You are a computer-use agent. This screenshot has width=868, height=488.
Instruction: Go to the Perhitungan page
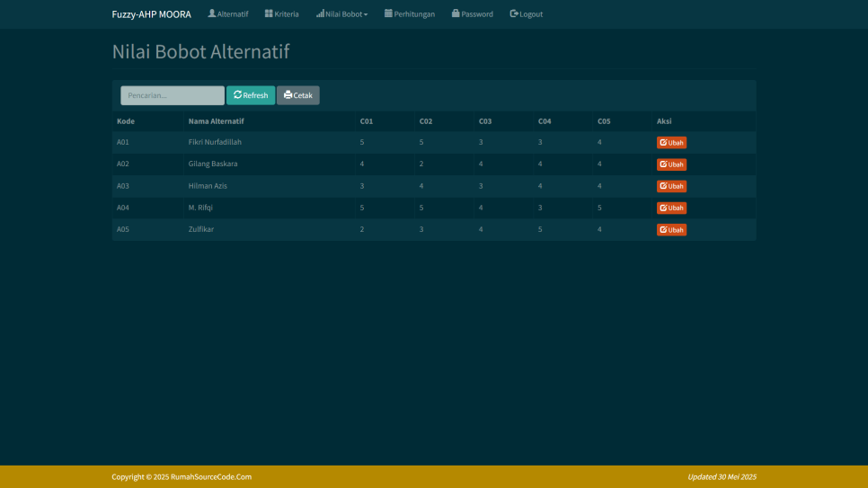click(x=414, y=14)
